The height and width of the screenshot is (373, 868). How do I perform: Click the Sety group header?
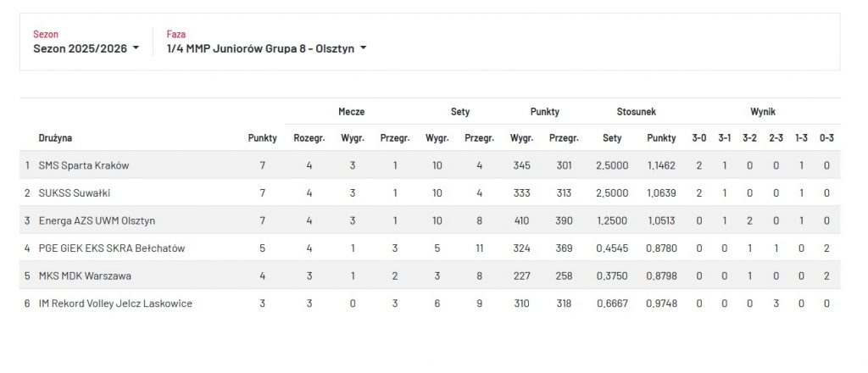(x=459, y=112)
